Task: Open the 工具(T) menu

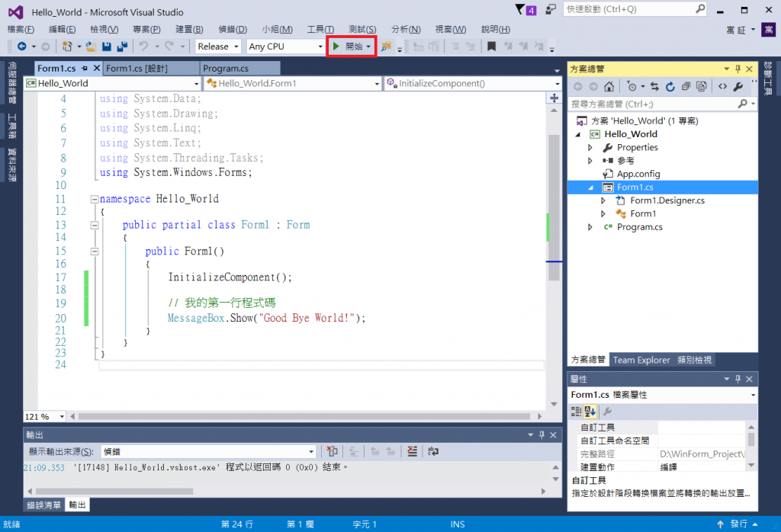Action: click(x=320, y=30)
